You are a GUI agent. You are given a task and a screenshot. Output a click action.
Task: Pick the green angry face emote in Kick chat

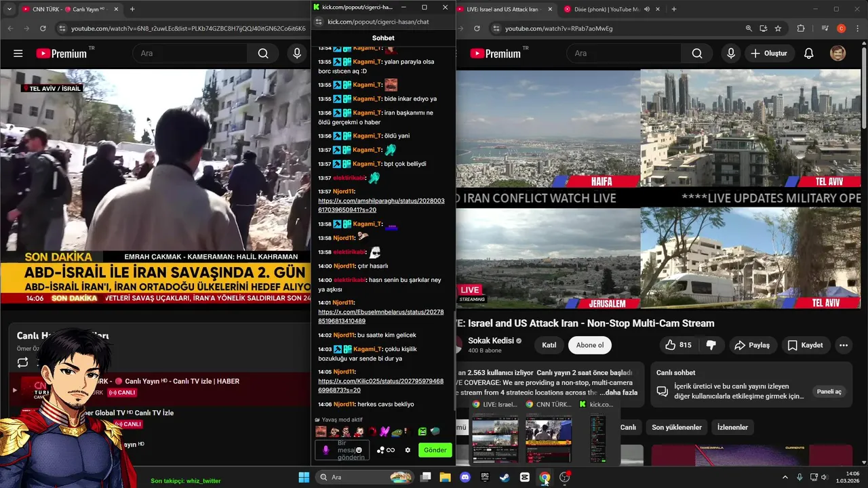point(421,431)
